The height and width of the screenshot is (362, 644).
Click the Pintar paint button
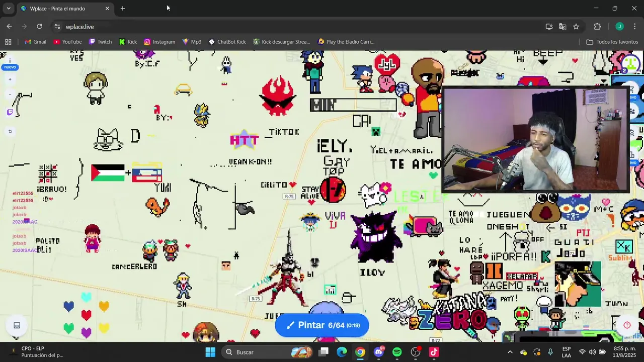click(x=322, y=325)
